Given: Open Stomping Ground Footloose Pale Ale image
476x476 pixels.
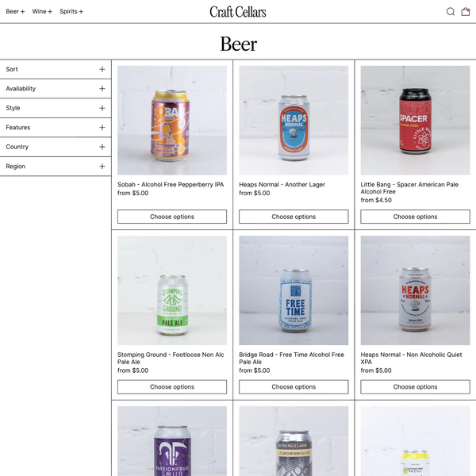Looking at the screenshot, I should 172,290.
